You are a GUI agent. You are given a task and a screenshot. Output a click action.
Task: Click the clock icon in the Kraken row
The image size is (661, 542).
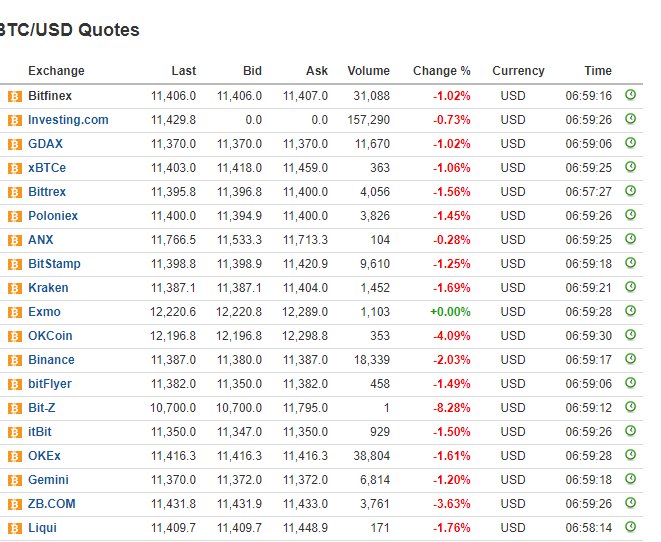point(630,287)
